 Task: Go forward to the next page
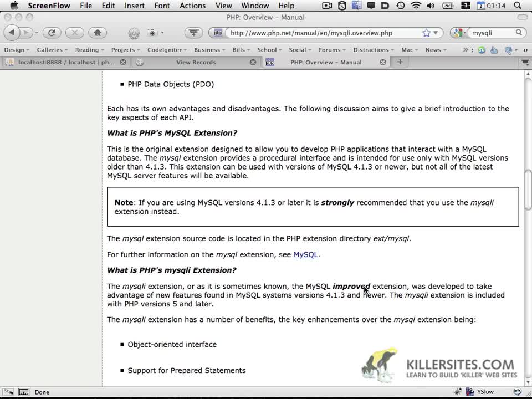[x=26, y=33]
